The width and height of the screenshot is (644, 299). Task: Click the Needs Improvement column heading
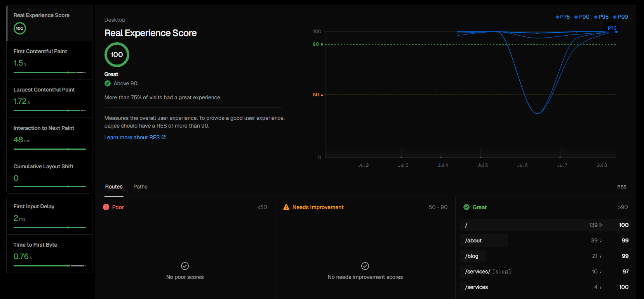click(x=318, y=207)
